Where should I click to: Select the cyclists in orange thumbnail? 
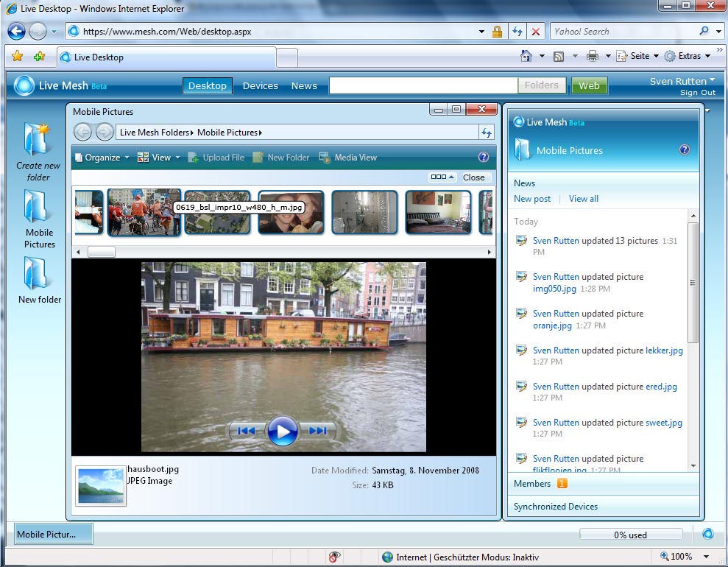pos(144,212)
